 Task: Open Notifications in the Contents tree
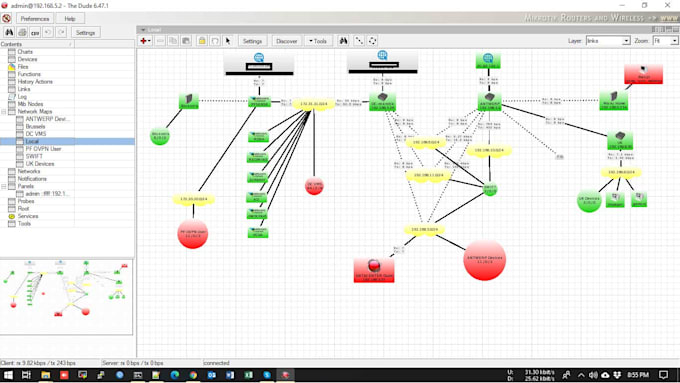point(32,179)
